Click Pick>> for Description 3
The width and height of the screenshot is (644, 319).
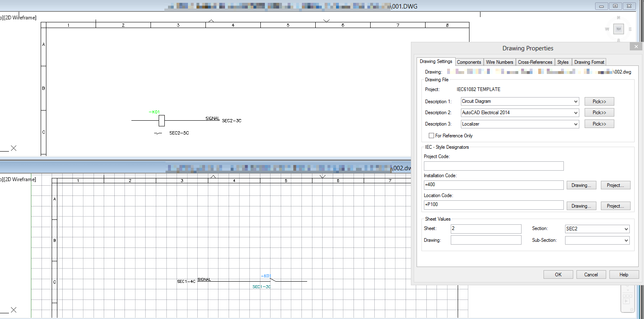pyautogui.click(x=599, y=124)
